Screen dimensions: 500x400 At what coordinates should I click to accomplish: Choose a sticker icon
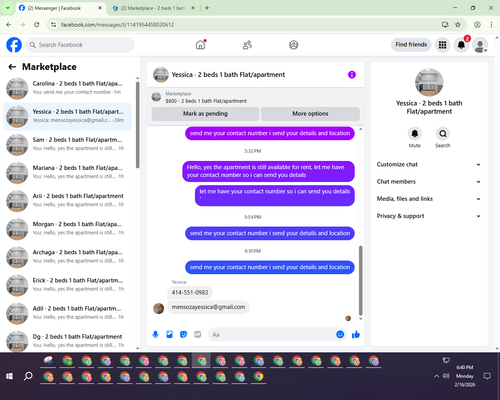(x=184, y=334)
